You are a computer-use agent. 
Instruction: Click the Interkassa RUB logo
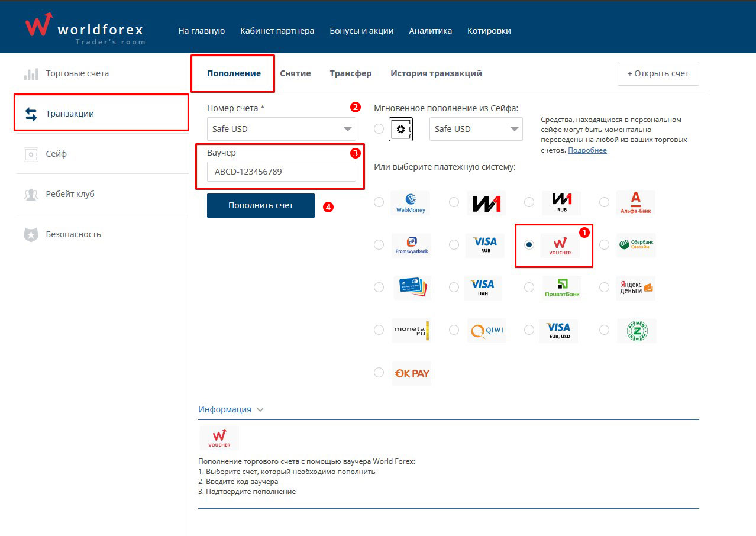(x=561, y=203)
